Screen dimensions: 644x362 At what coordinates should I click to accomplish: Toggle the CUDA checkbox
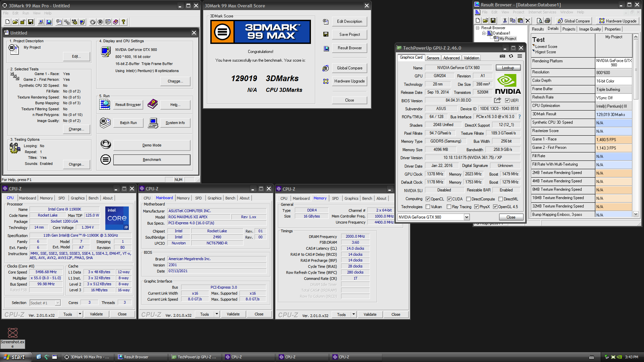[449, 199]
